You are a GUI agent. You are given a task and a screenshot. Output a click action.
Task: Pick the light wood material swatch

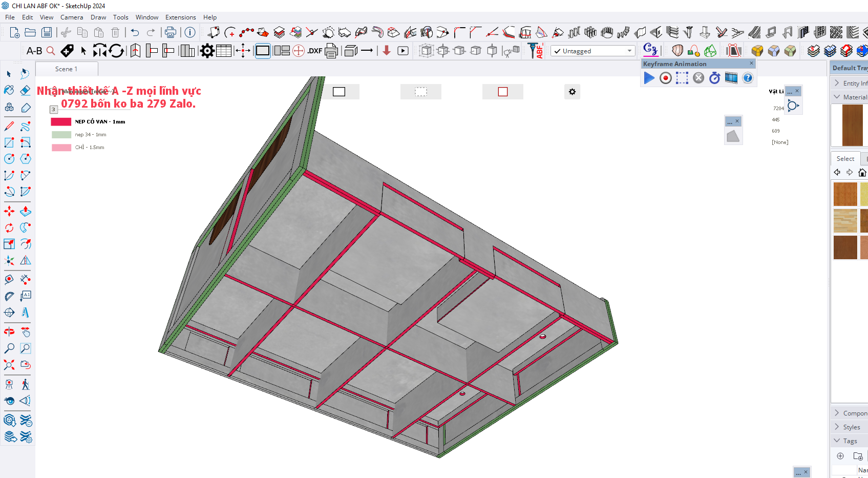[x=845, y=220]
